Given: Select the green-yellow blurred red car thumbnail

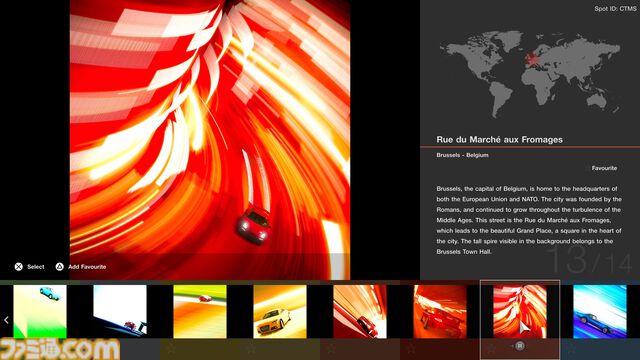Looking at the screenshot, I should pyautogui.click(x=200, y=311).
